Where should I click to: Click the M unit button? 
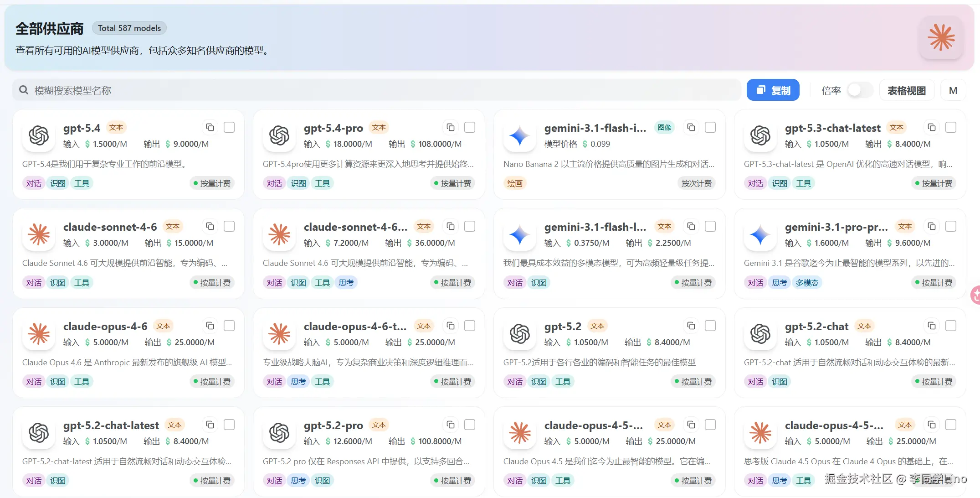(x=953, y=90)
